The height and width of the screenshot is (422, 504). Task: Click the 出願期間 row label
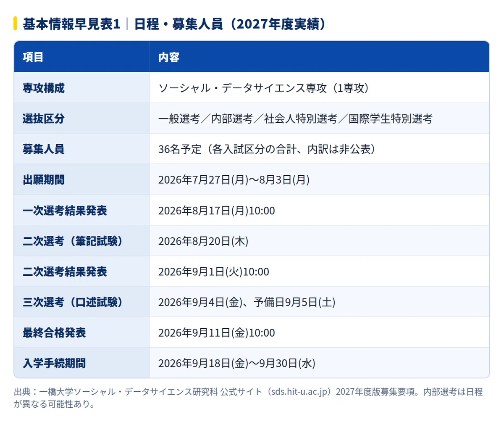click(82, 179)
